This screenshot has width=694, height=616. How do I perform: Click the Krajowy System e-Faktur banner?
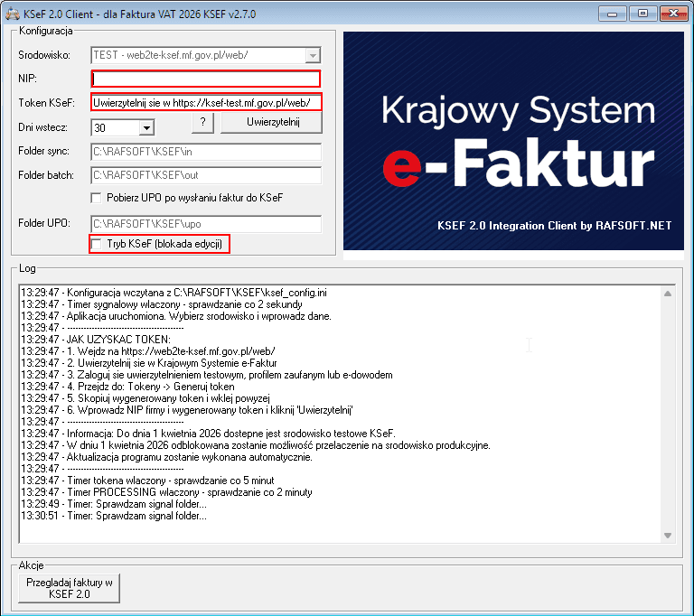tap(513, 141)
